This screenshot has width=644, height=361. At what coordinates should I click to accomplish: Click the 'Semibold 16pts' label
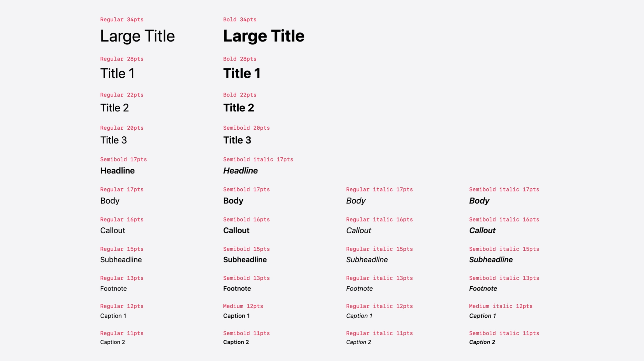coord(246,219)
